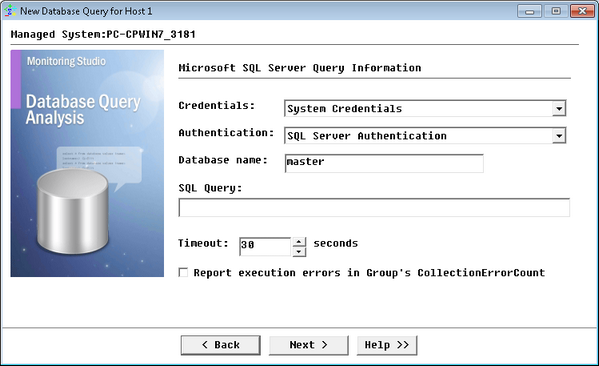Viewport: 599px width, 366px height.
Task: Click the Timeout: label
Action: pos(203,243)
